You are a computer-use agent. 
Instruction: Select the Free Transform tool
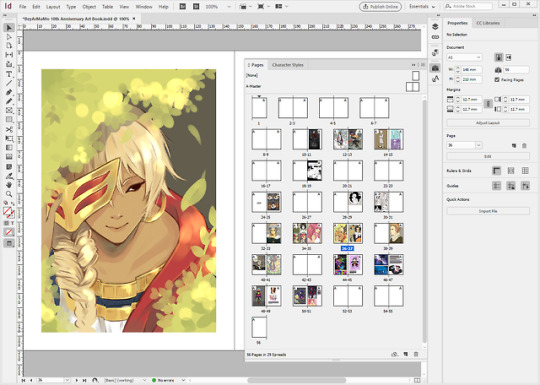tap(9, 139)
